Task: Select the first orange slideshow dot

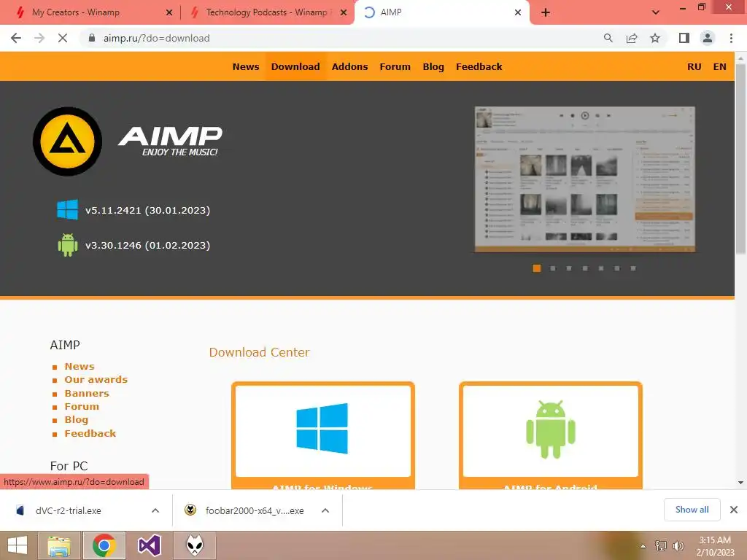Action: 536,268
